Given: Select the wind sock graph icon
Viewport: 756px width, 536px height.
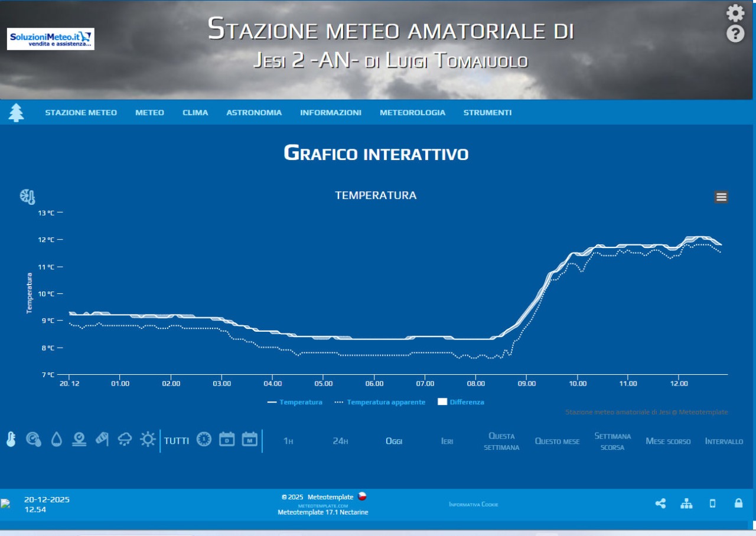Looking at the screenshot, I should (x=102, y=439).
